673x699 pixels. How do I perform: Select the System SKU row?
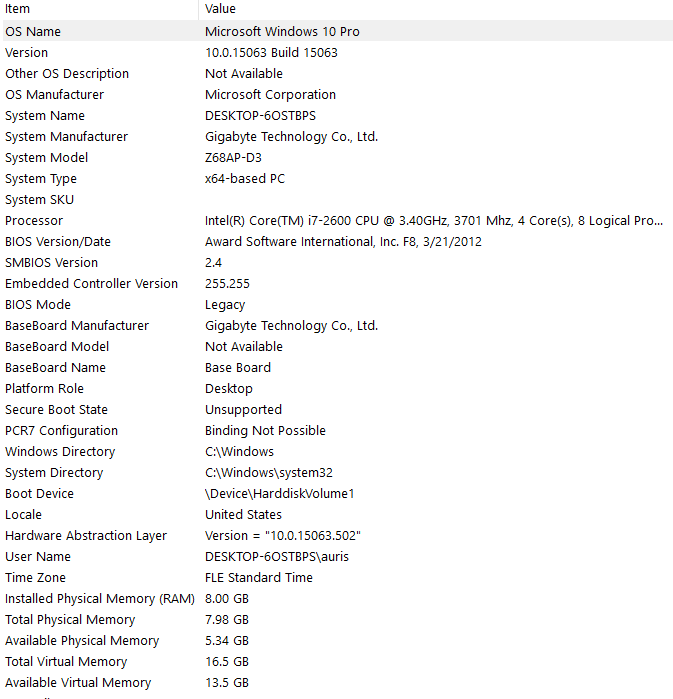[338, 199]
